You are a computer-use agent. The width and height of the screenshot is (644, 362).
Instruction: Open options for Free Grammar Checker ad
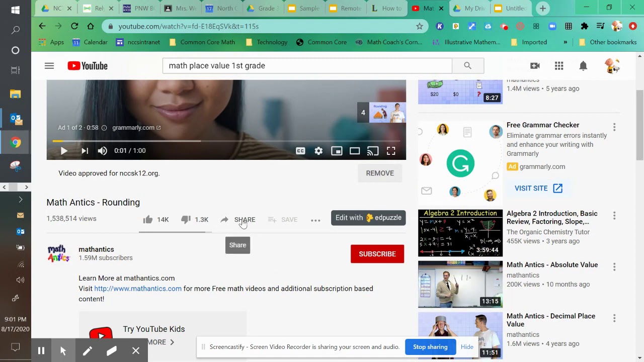coord(614,127)
